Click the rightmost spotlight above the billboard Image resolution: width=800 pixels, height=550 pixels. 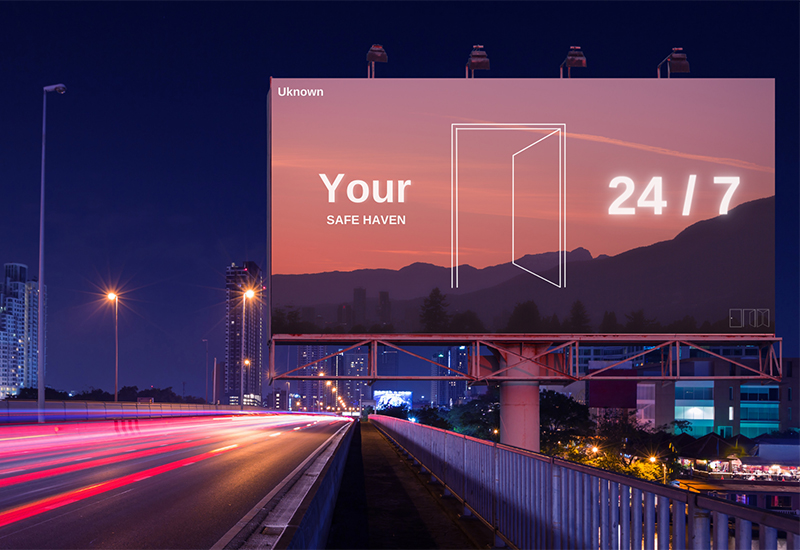(x=676, y=60)
